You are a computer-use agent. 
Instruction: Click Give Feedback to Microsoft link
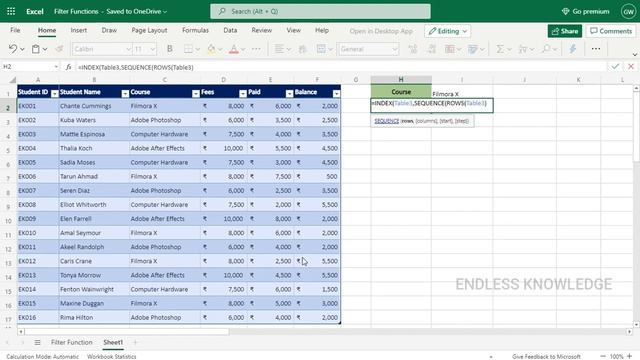coord(546,356)
